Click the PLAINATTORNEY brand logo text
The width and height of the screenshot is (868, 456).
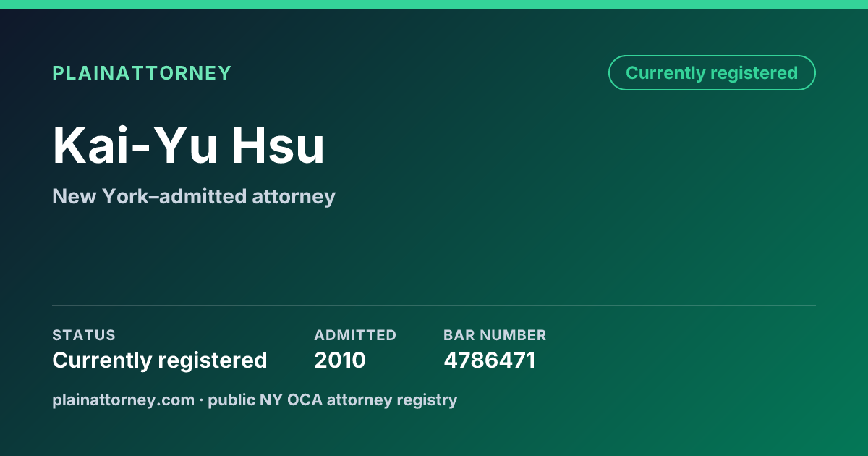pyautogui.click(x=142, y=73)
